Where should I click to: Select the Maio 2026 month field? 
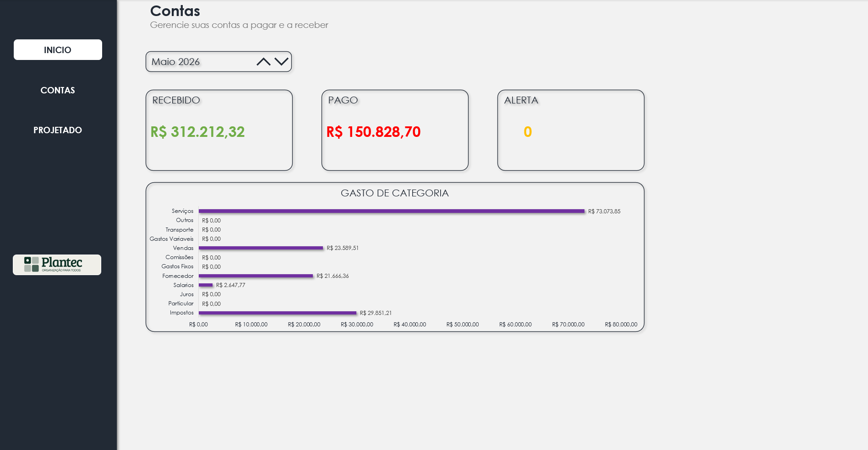click(218, 62)
